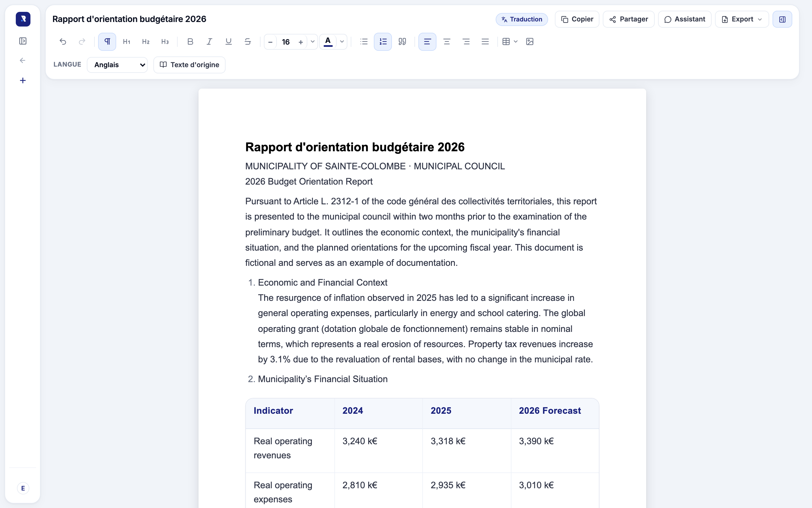Toggle strikethrough formatting
Screen dimensions: 812x508
click(x=248, y=42)
